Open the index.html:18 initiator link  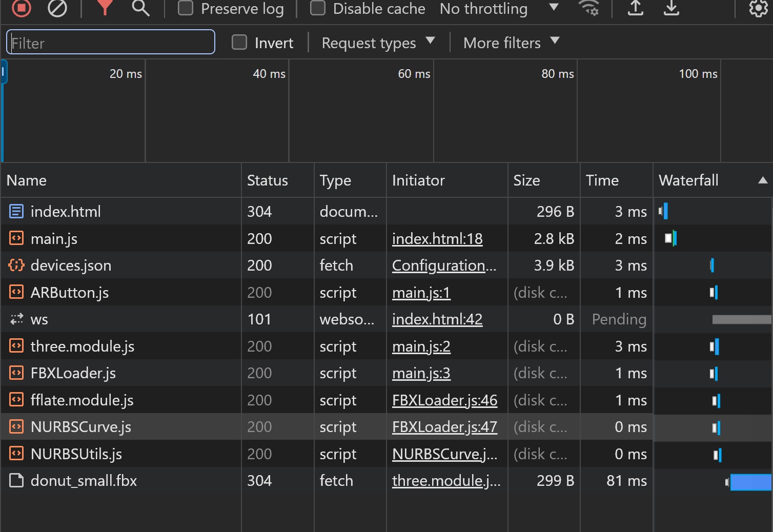(x=437, y=238)
